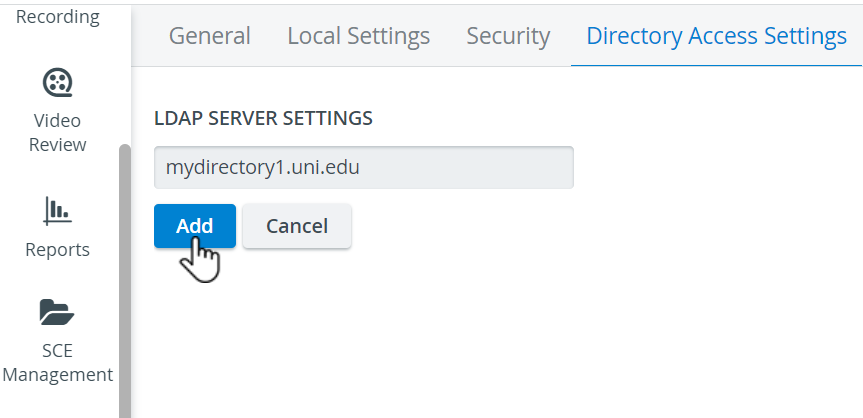Click the Video Review text label
Screen dimensions: 863x418
coord(57,133)
